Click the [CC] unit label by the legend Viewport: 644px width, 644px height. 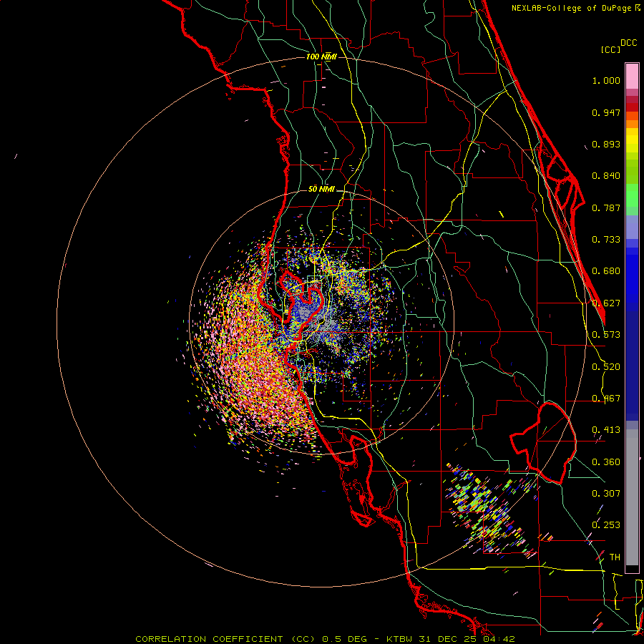tap(610, 49)
